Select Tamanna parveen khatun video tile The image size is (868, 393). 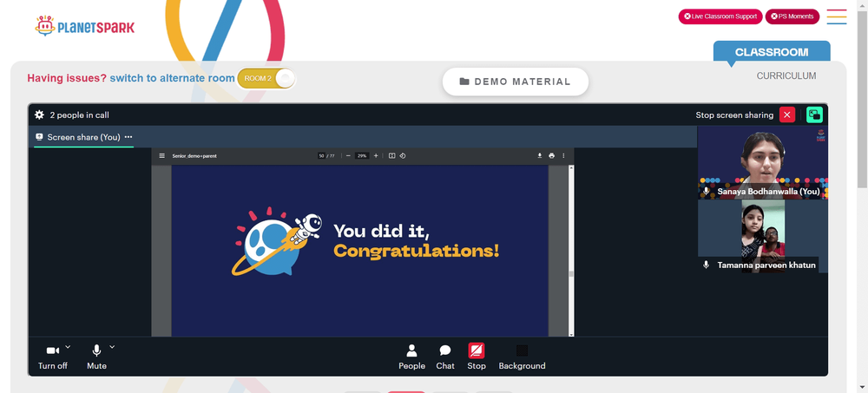(762, 236)
